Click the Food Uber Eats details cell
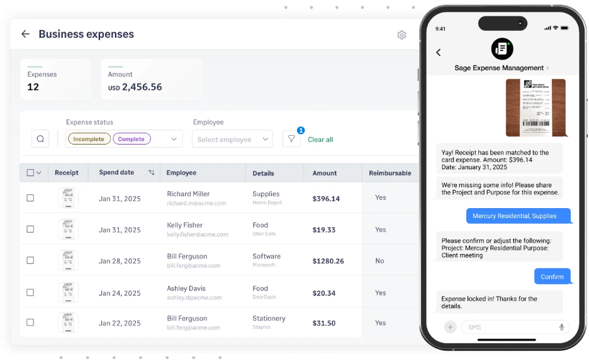Image resolution: width=589 pixels, height=364 pixels. [264, 229]
